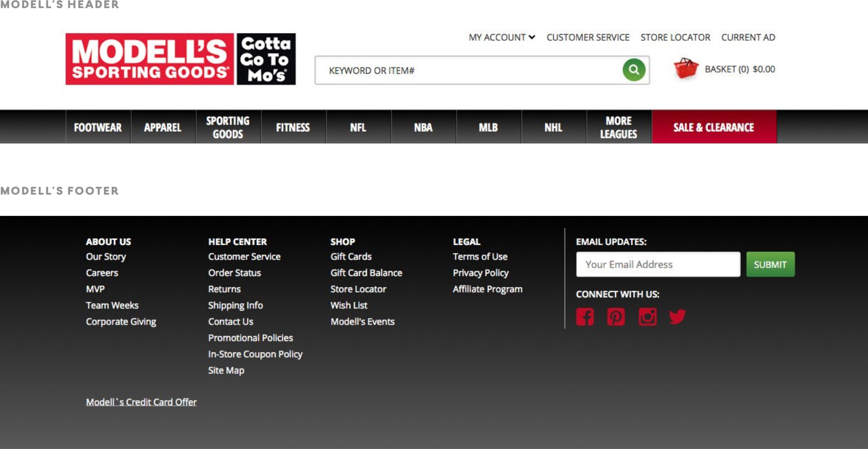The width and height of the screenshot is (868, 449).
Task: Read Promotional Policies link
Action: [x=250, y=338]
